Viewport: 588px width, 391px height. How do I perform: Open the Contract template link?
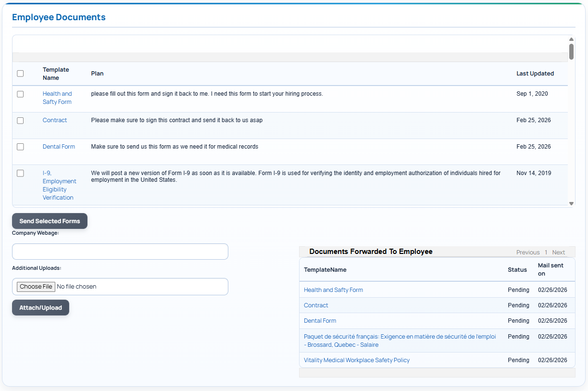pyautogui.click(x=54, y=120)
